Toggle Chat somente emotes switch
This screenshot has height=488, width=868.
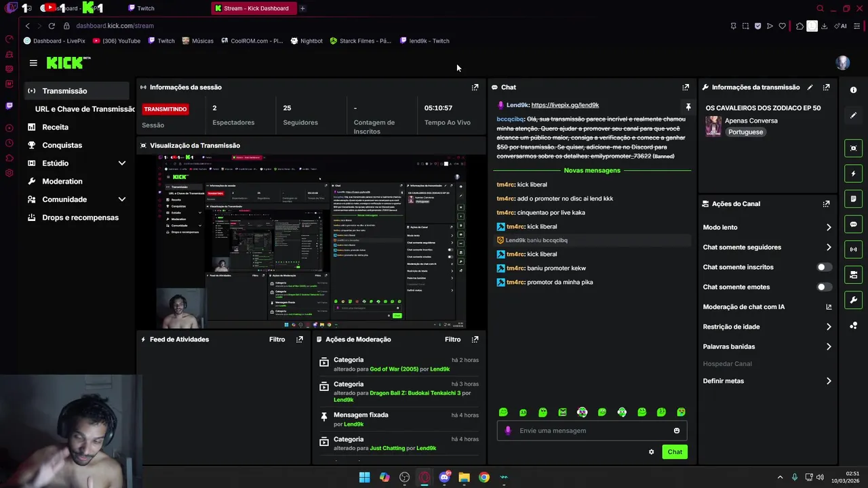coord(824,287)
